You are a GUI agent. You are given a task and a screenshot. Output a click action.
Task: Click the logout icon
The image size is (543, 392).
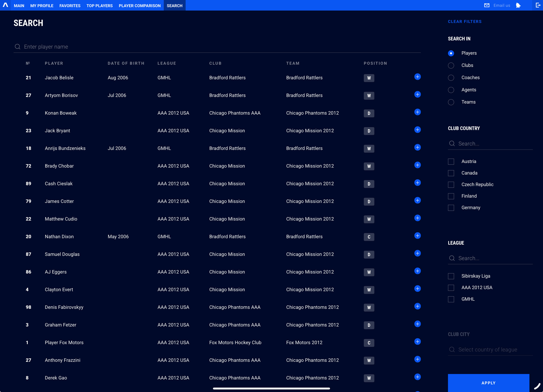pos(538,5)
